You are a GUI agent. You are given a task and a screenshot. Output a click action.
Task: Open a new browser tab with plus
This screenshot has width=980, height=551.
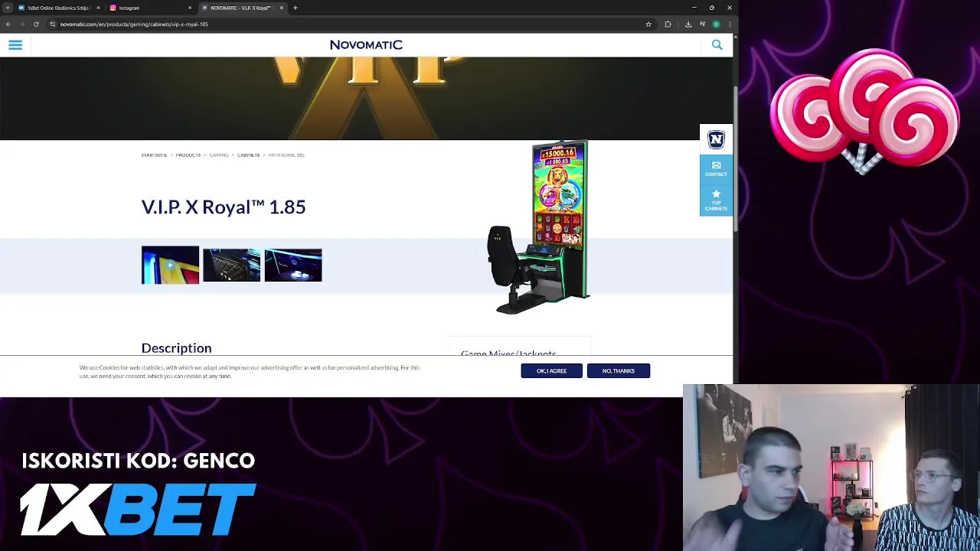(x=295, y=8)
